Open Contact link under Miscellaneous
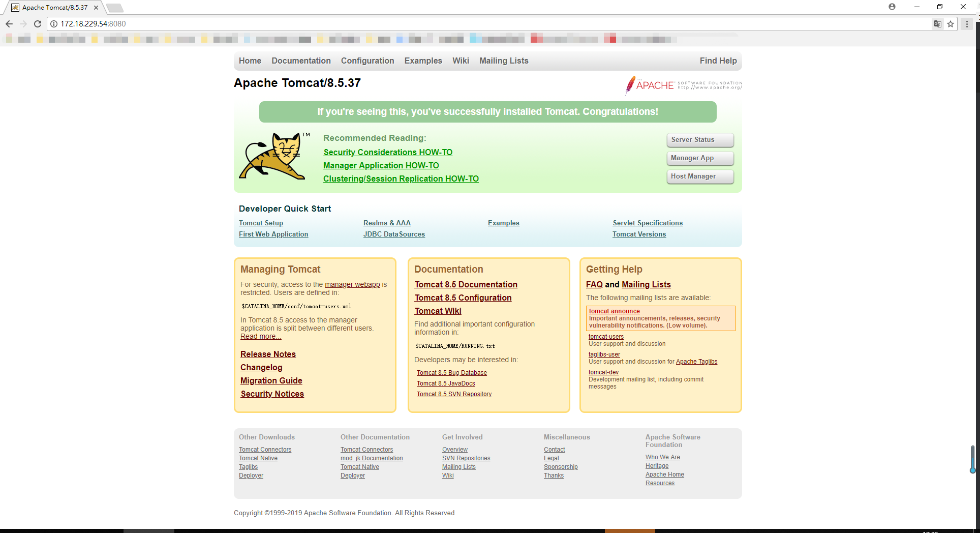Image resolution: width=980 pixels, height=533 pixels. (x=554, y=450)
